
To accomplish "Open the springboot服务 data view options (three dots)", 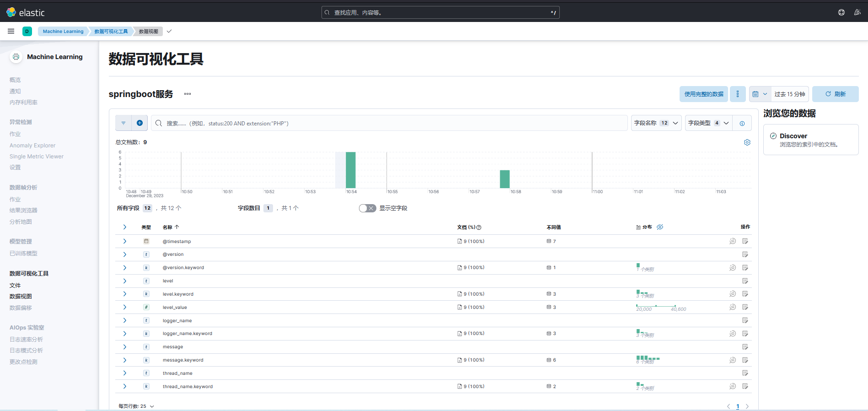I will tap(188, 94).
